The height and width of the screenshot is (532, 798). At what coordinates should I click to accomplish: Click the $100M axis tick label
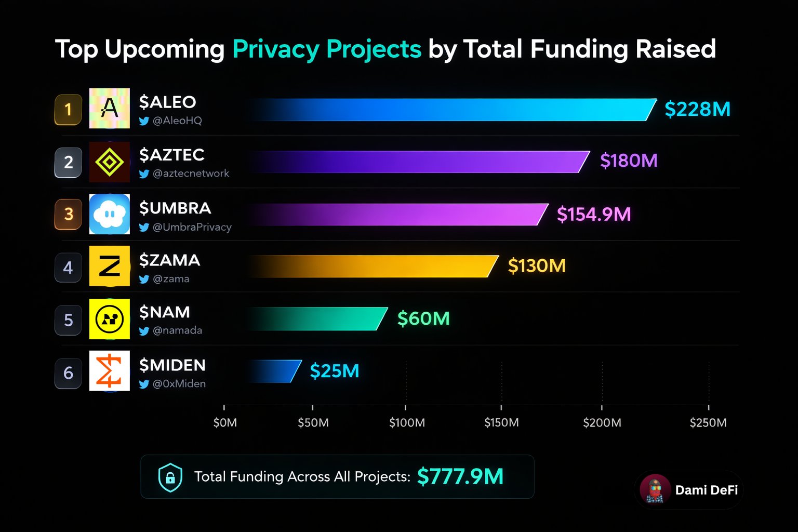tap(407, 423)
